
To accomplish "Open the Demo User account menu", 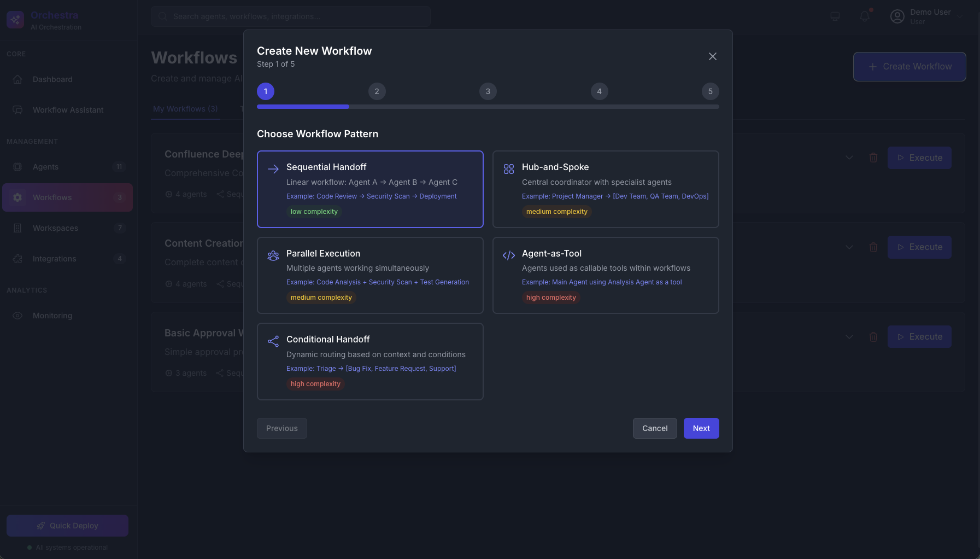I will coord(928,16).
